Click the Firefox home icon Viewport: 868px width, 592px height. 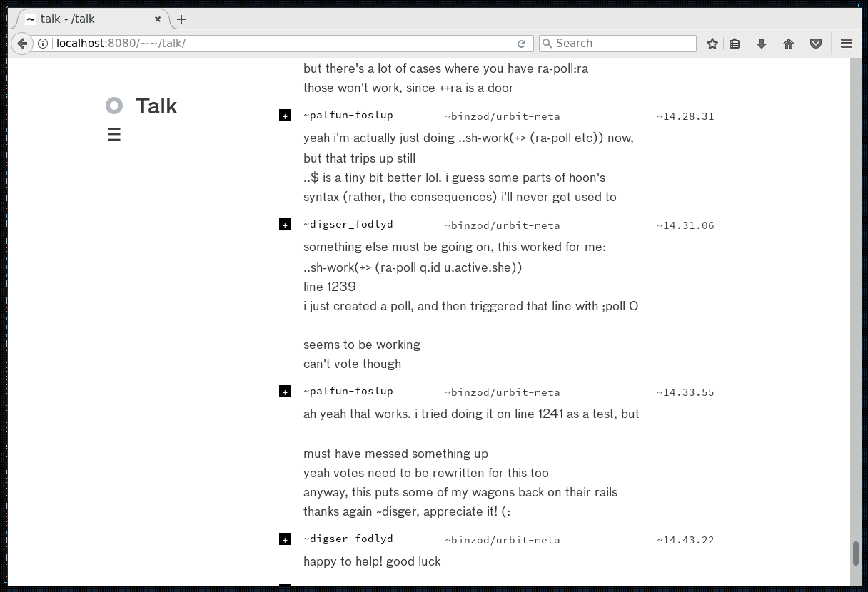pyautogui.click(x=789, y=44)
